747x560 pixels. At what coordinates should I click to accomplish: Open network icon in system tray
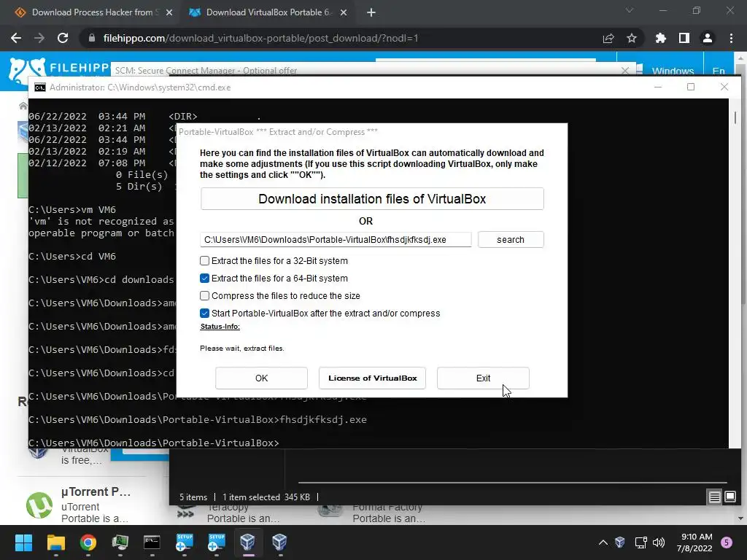pyautogui.click(x=640, y=542)
